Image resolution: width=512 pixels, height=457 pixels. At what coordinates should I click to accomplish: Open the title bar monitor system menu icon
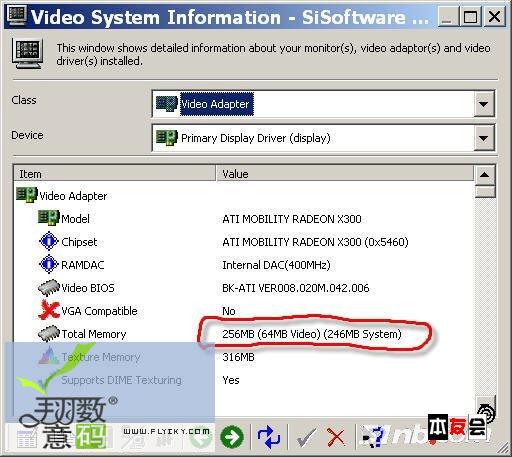click(x=17, y=16)
